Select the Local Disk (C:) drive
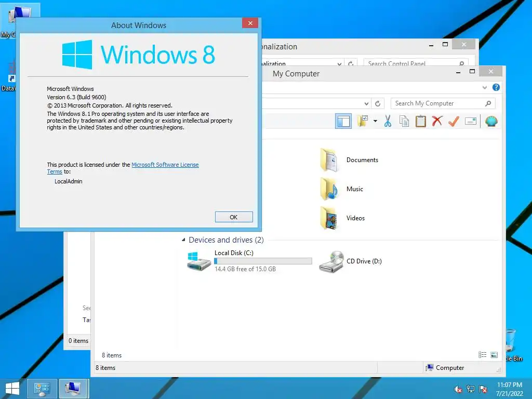The image size is (532, 399). coord(249,261)
